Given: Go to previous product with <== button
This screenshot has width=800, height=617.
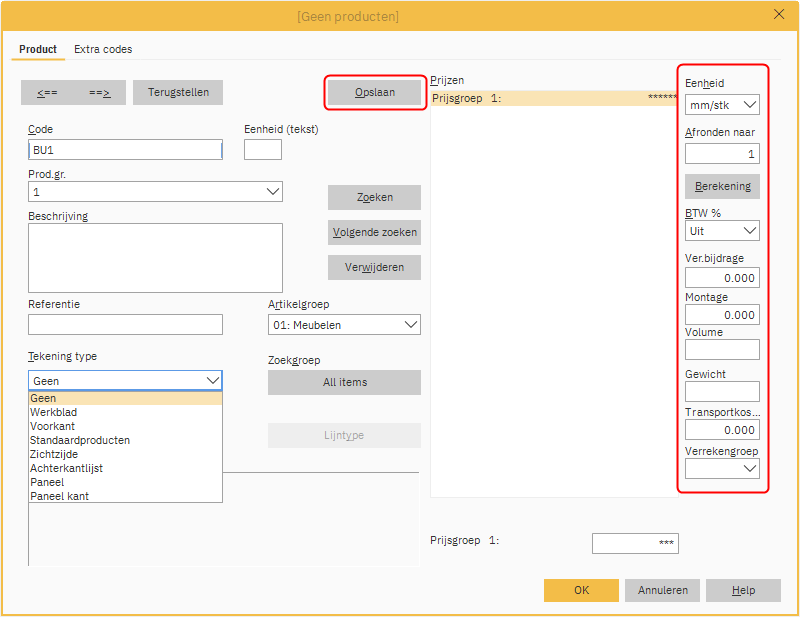Looking at the screenshot, I should 48,92.
